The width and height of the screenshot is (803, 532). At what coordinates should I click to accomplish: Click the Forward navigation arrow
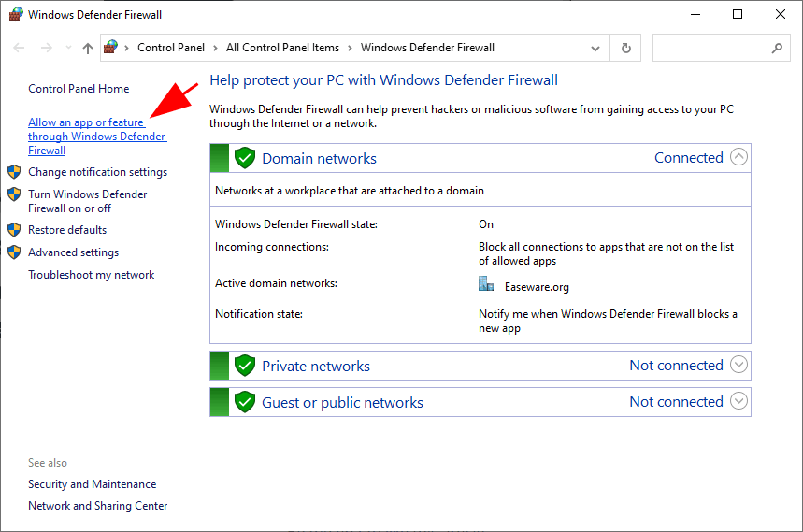(x=47, y=48)
